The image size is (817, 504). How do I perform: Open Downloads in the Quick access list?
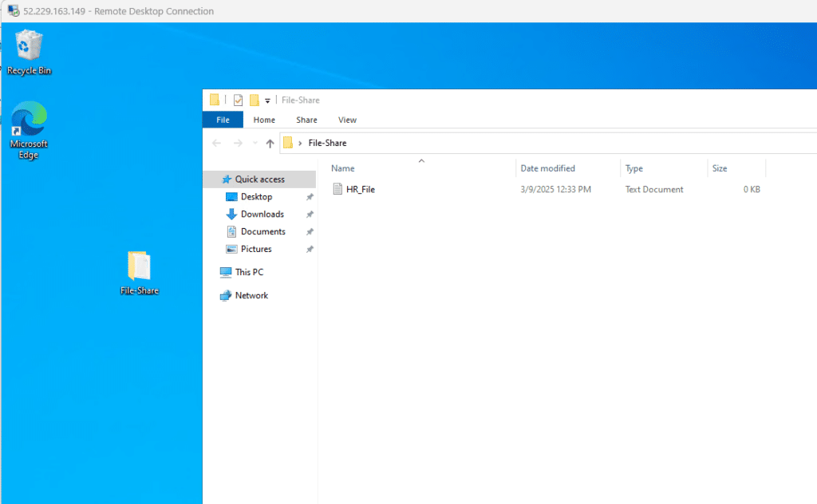(x=262, y=214)
